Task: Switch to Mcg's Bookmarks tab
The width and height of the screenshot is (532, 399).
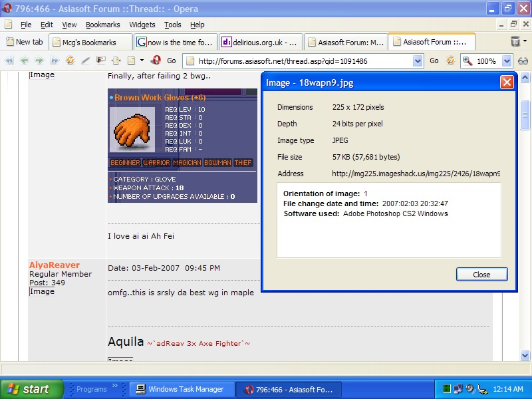Action: 90,42
